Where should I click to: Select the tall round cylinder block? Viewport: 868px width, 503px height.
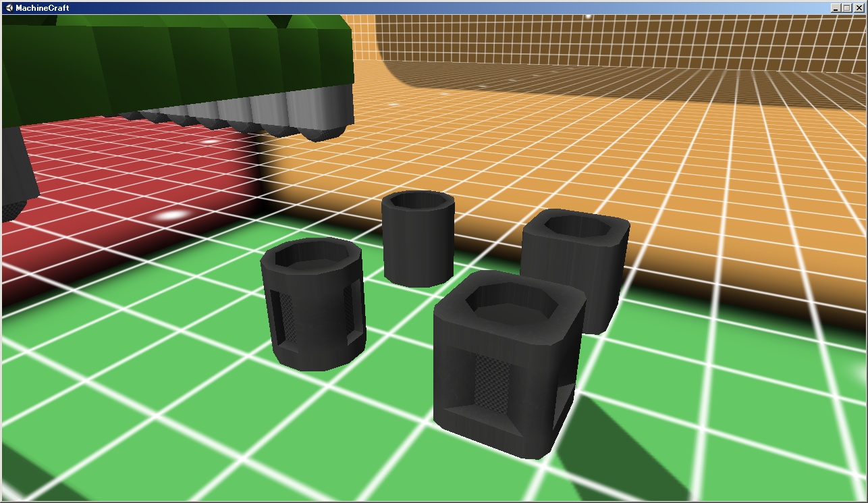[x=418, y=238]
